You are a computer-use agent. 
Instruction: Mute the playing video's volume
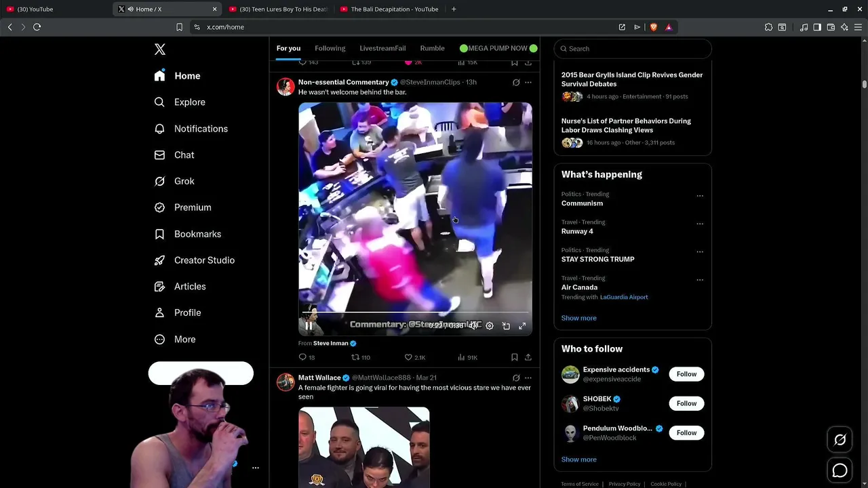point(473,326)
